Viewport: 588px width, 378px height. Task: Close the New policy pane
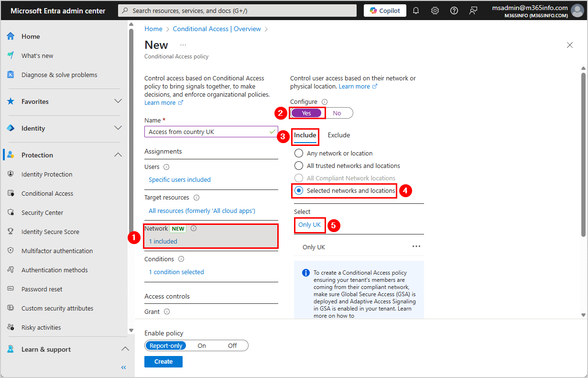(x=570, y=45)
